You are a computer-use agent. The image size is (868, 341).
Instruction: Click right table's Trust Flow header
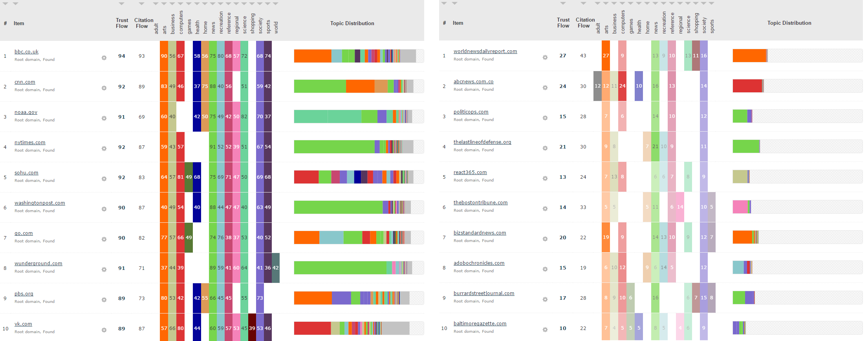click(x=563, y=23)
